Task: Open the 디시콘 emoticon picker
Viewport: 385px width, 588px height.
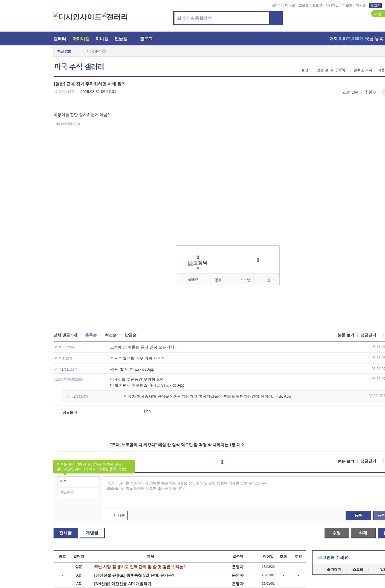Action: (115, 515)
